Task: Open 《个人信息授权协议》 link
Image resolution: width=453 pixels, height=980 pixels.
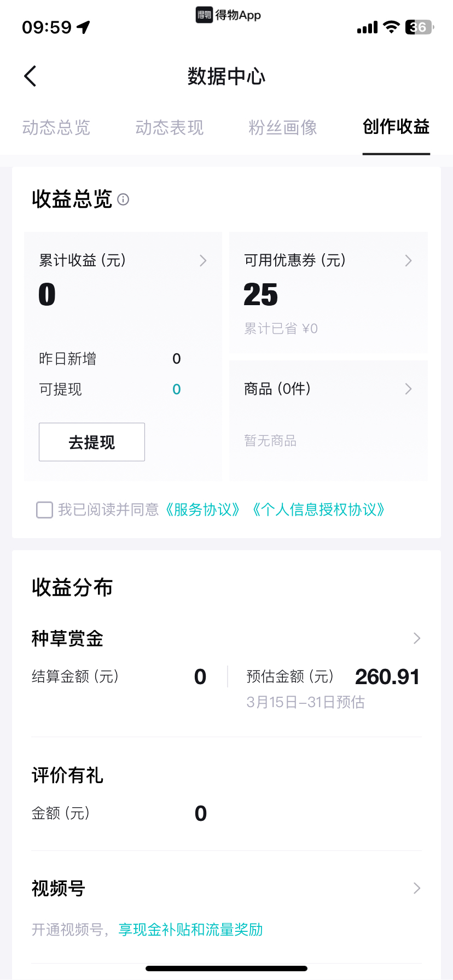Action: (318, 510)
